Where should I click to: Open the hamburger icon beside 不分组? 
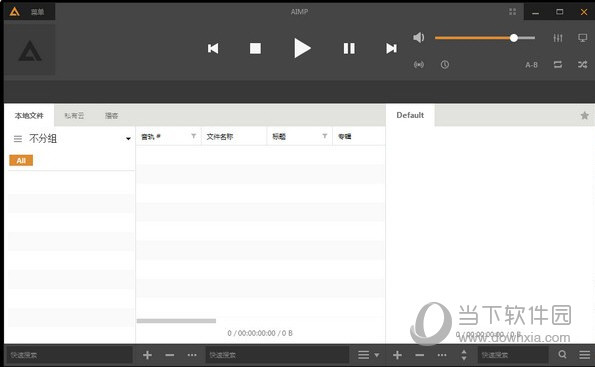[x=18, y=139]
